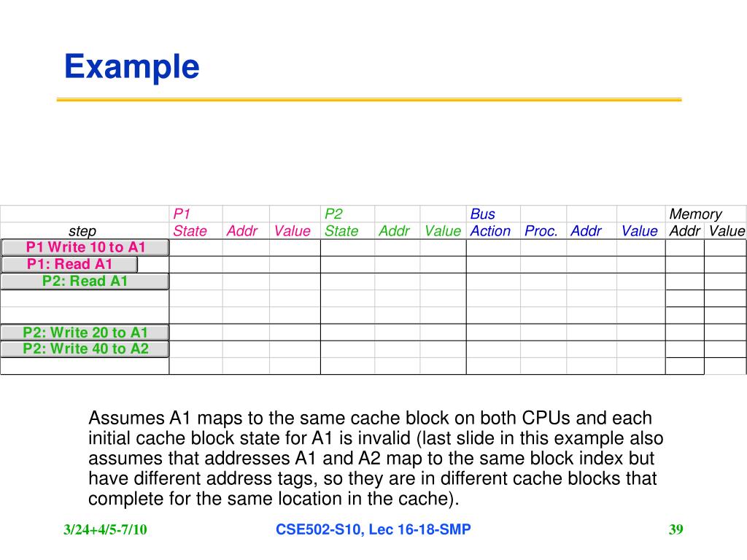Click the blue Bus 'Addr' header

click(x=586, y=231)
